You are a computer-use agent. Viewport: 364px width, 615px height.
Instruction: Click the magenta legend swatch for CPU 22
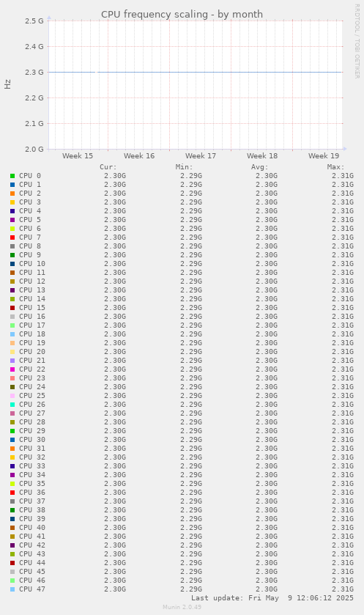click(x=12, y=369)
